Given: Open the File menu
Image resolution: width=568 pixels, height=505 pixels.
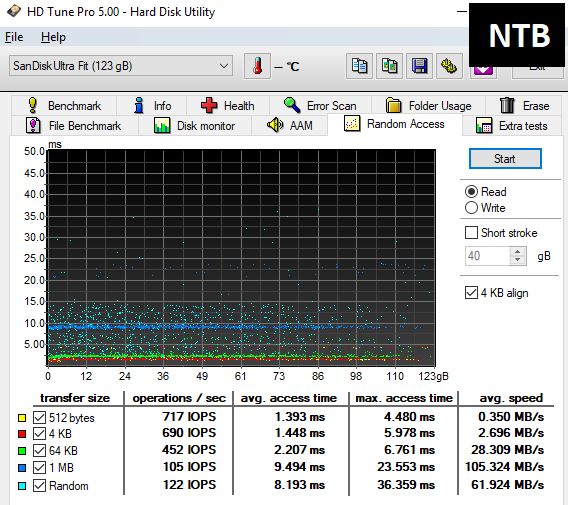Looking at the screenshot, I should click(14, 37).
